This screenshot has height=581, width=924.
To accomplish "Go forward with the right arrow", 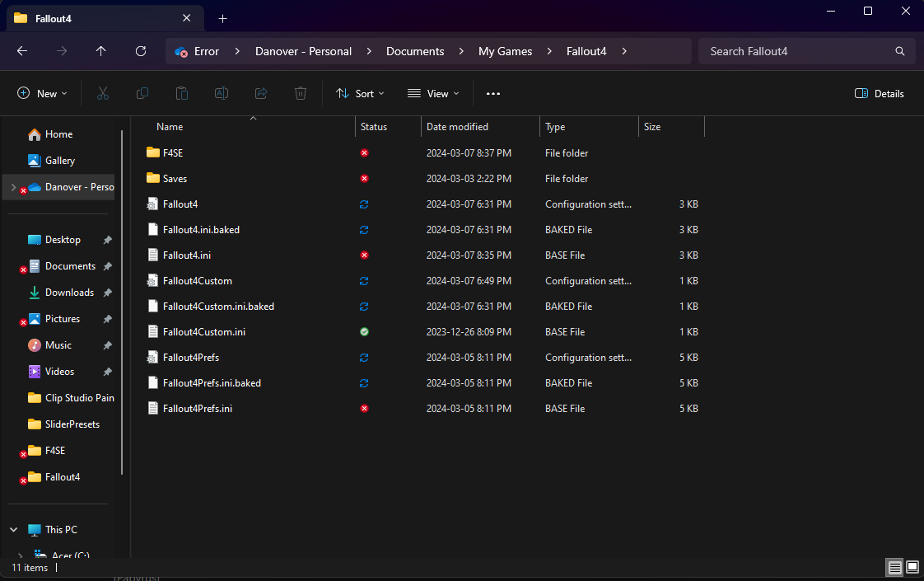I will [x=62, y=51].
